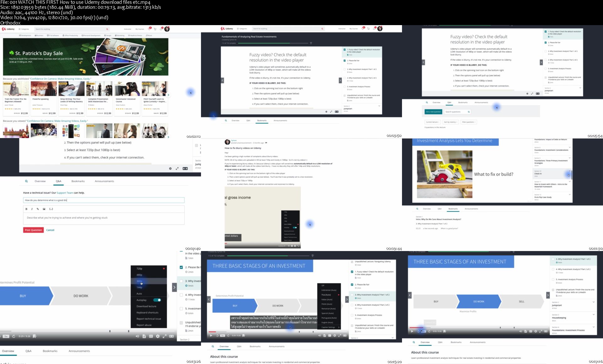Click the Udemy logo in the 00:02:12 frame
This screenshot has height=364, width=603.
click(x=8, y=29)
